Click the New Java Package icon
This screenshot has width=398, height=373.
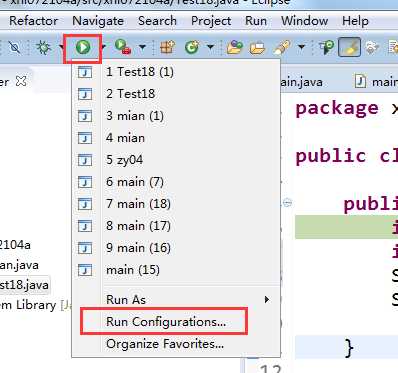[x=168, y=47]
